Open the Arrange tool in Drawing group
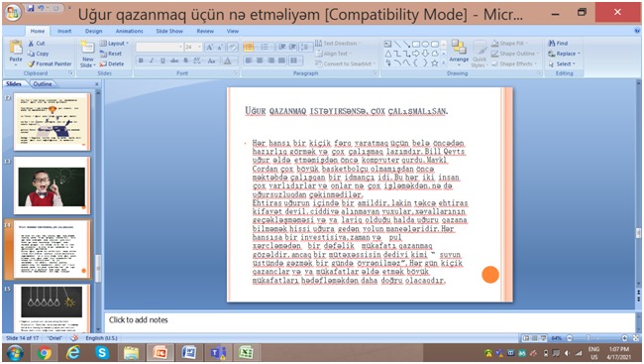The width and height of the screenshot is (644, 364). pyautogui.click(x=459, y=51)
